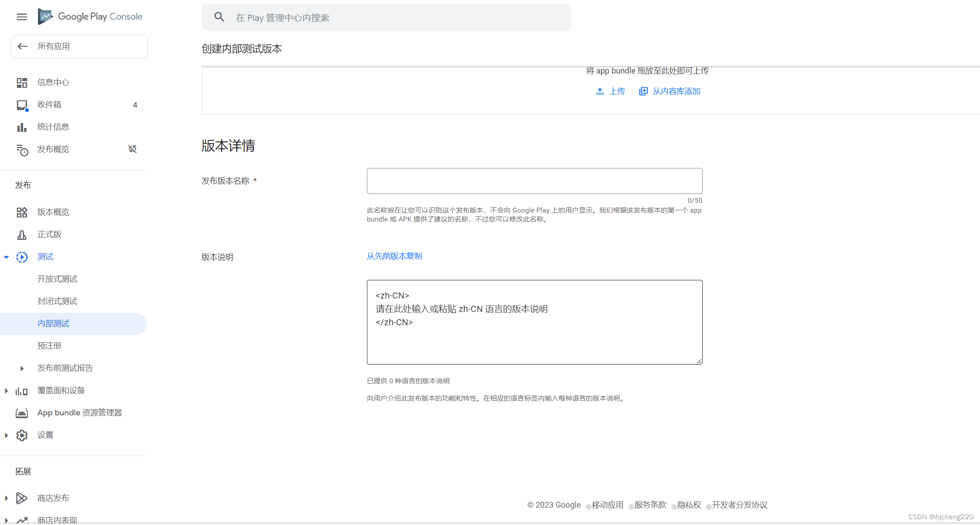Select the 开放式测试 tab in sidebar
This screenshot has height=525, width=980.
(58, 279)
